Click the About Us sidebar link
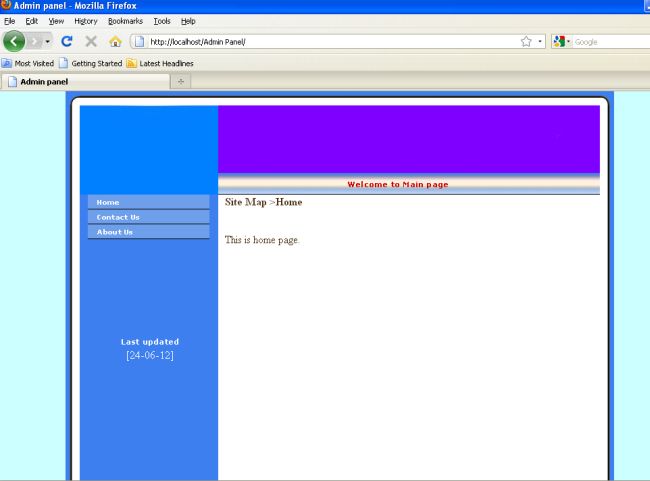 (148, 232)
